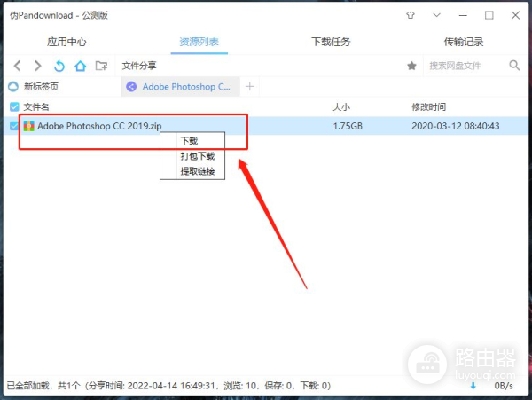The width and height of the screenshot is (532, 400).
Task: Open the skin theme shirt icon
Action: click(x=411, y=15)
